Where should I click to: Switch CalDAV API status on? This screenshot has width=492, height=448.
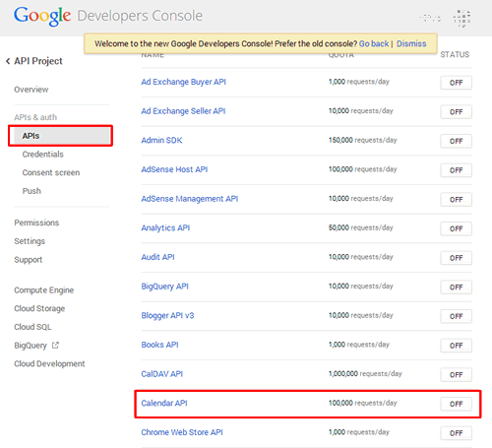[456, 375]
